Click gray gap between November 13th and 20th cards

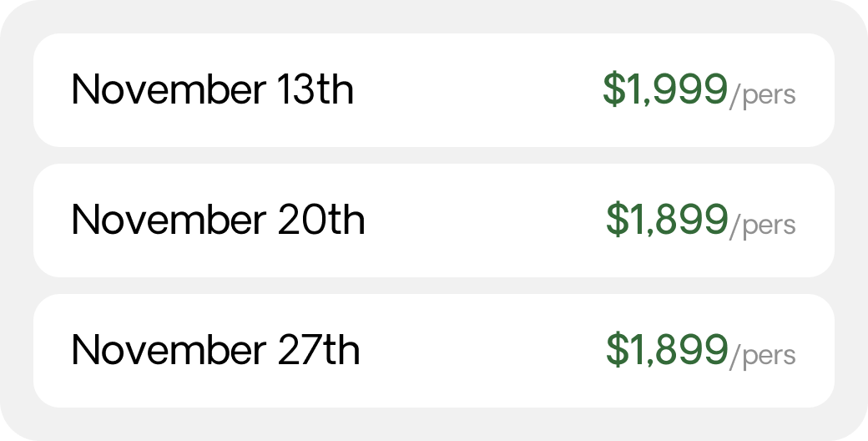pos(434,155)
